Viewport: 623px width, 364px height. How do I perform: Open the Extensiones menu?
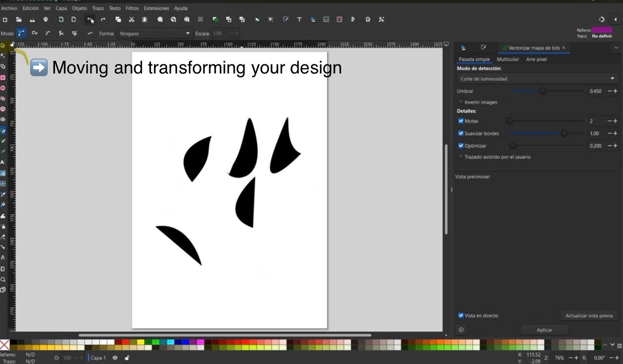pos(156,8)
